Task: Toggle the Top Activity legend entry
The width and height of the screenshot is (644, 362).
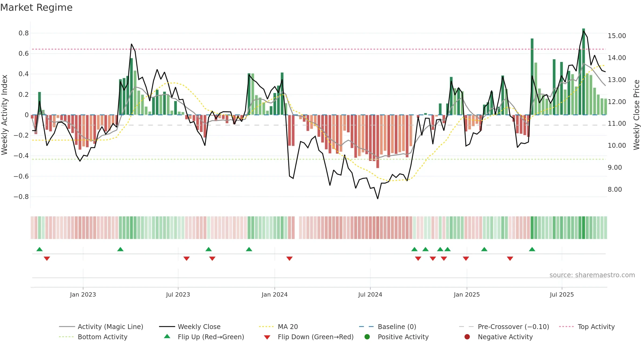Action: 587,327
